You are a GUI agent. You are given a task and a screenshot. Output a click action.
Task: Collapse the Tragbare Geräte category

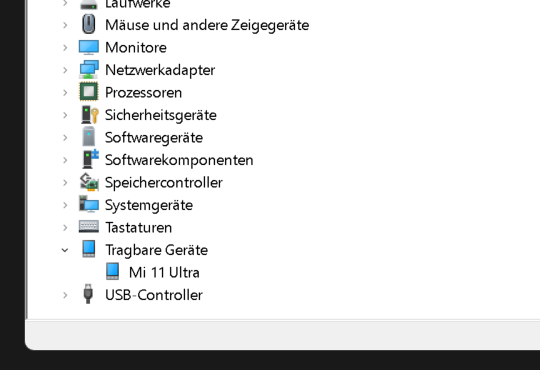pyautogui.click(x=65, y=250)
